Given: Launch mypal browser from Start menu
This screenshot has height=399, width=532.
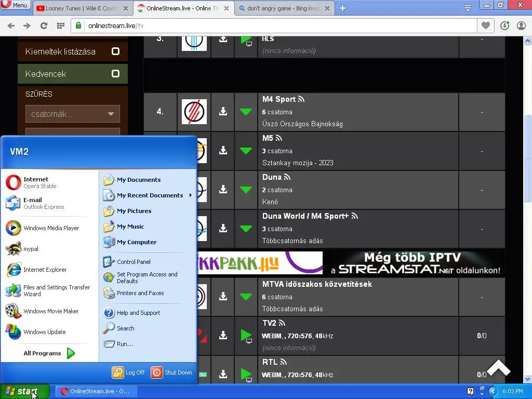Looking at the screenshot, I should pos(22,249).
